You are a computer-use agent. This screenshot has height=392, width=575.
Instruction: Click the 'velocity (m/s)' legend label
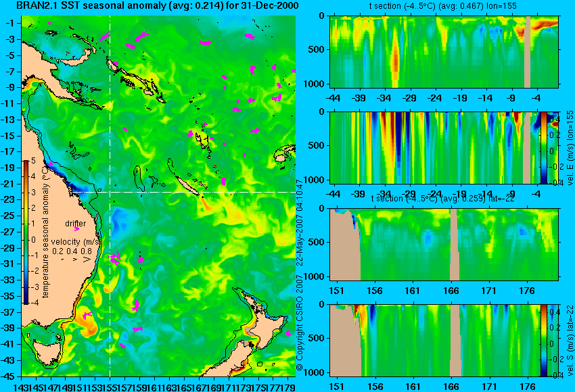pos(76,242)
